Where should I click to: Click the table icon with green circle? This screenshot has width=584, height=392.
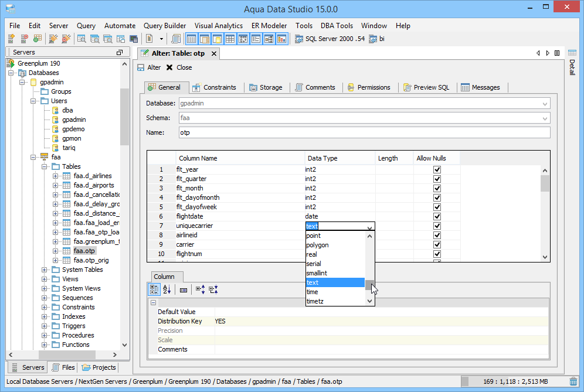click(x=38, y=39)
